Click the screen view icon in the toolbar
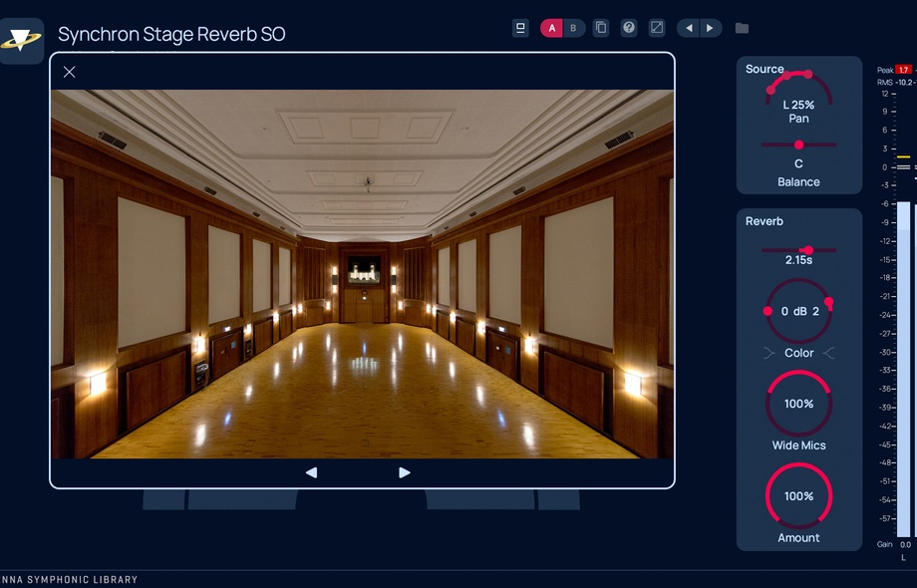Image resolution: width=917 pixels, height=588 pixels. pos(521,28)
